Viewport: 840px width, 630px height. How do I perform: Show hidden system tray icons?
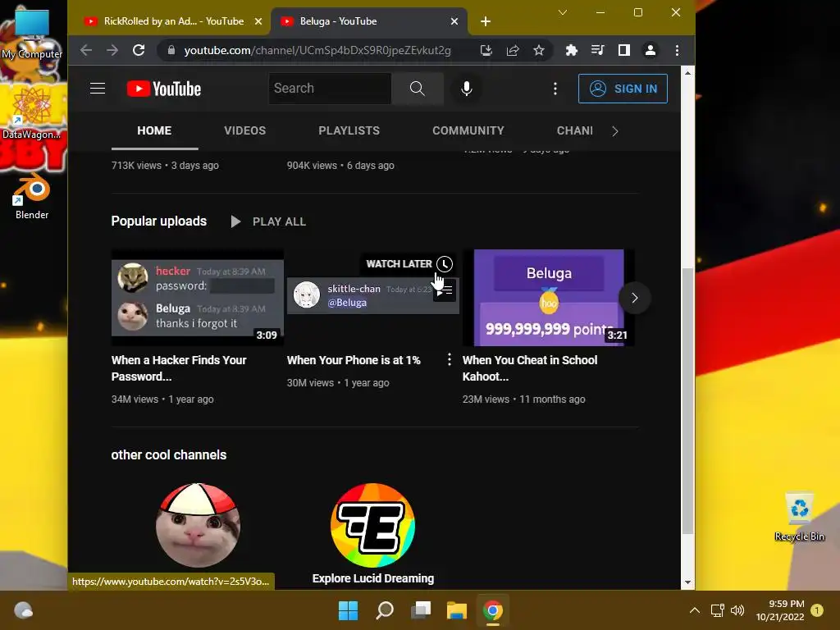point(694,610)
